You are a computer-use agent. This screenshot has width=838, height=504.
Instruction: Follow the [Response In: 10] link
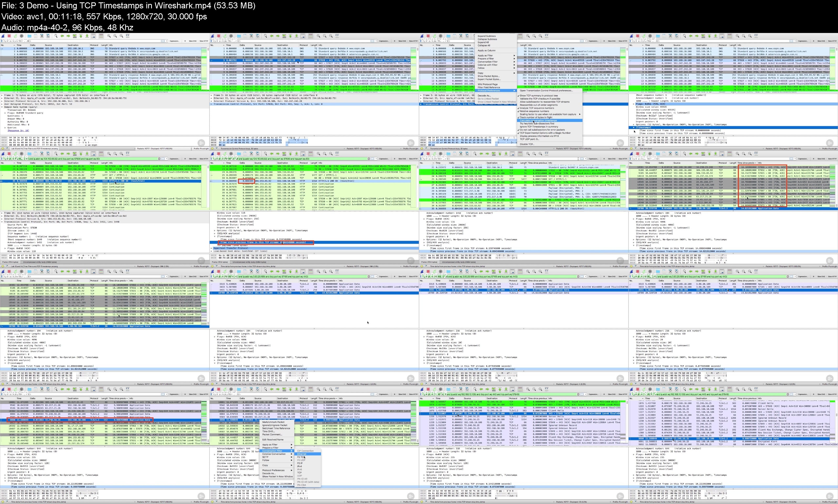click(18, 131)
